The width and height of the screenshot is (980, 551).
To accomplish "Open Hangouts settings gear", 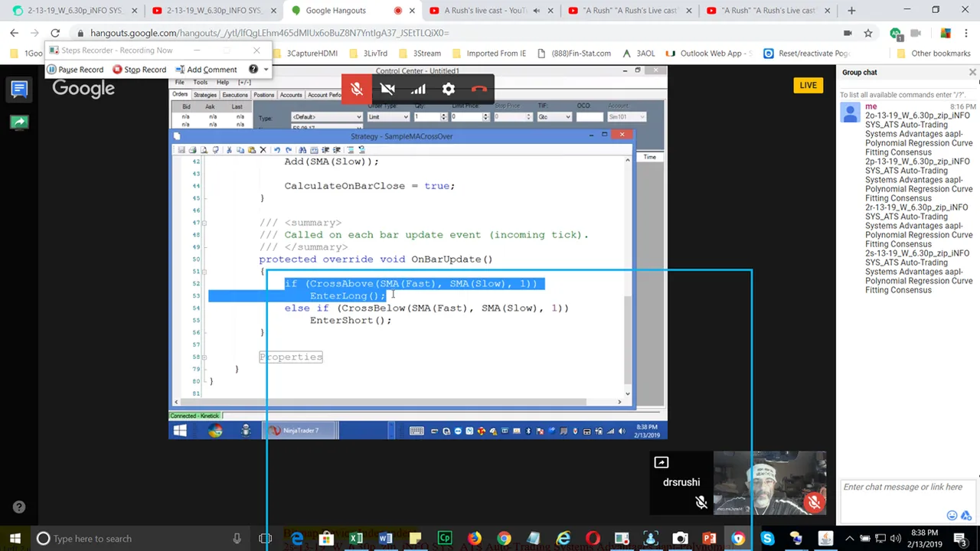I will [x=449, y=90].
